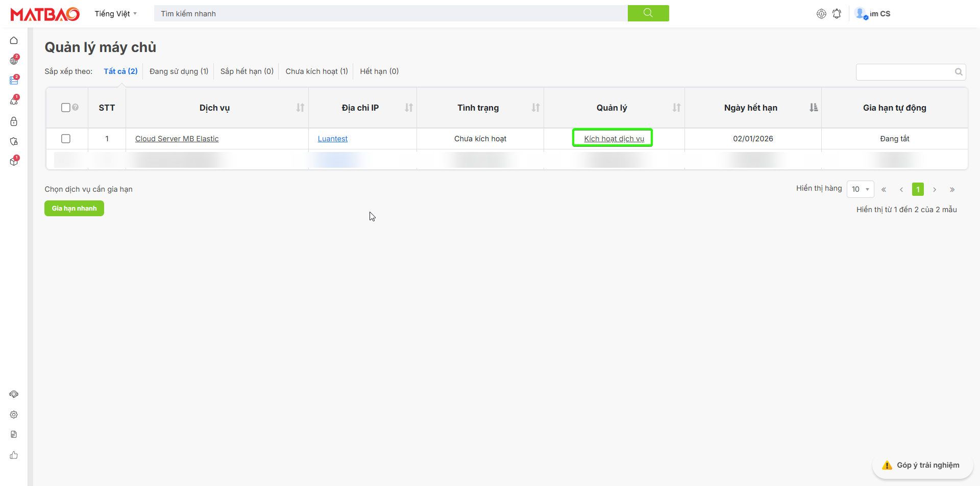Click the notification bell icon

[837, 14]
